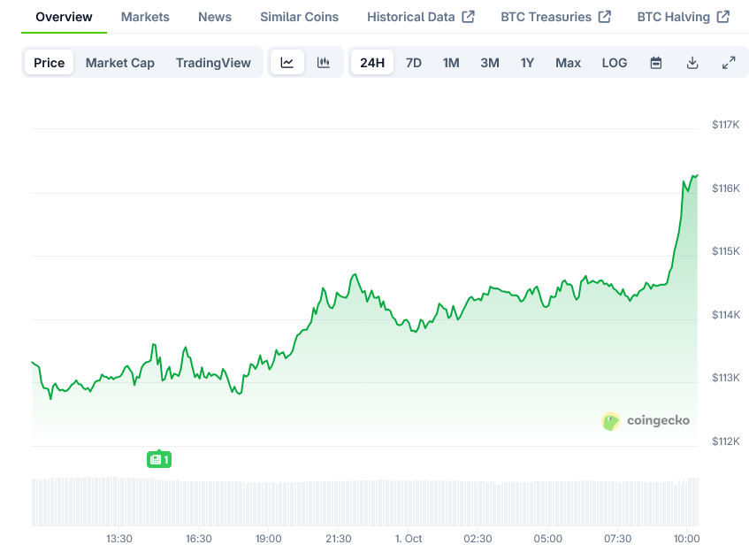Image resolution: width=749 pixels, height=560 pixels.
Task: Open the Historical Data external link
Action: (x=421, y=17)
